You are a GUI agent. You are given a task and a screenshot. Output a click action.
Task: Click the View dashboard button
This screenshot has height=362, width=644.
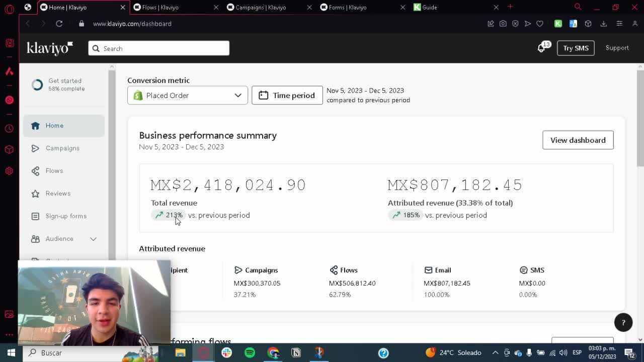point(578,140)
